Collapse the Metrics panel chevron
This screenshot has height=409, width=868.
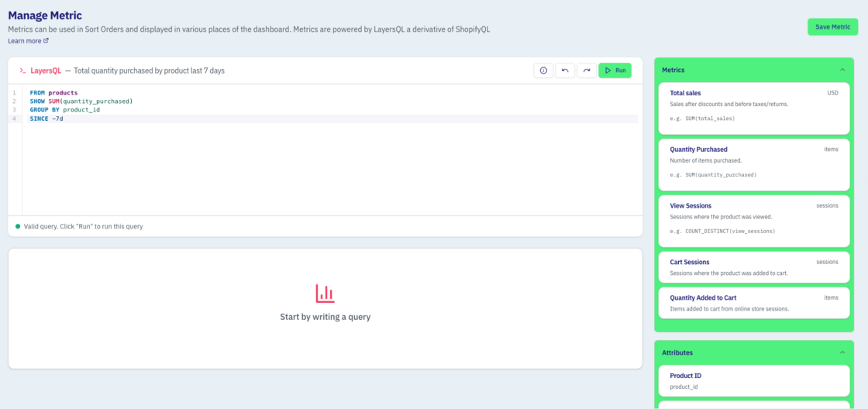click(842, 70)
